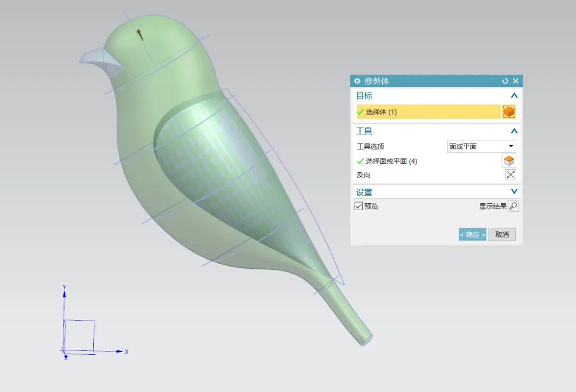Click the 反向 reverse direction icon
576x392 pixels.
click(x=510, y=174)
